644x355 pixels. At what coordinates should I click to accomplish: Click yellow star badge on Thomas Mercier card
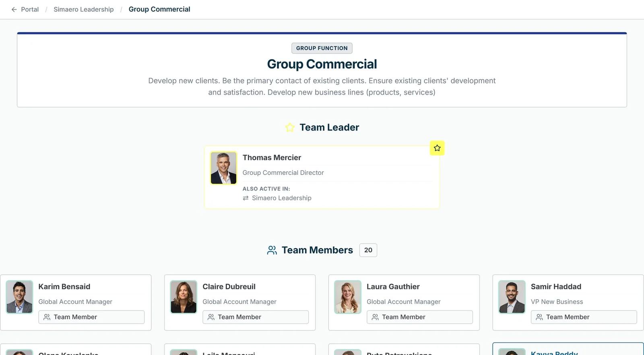[x=437, y=148]
